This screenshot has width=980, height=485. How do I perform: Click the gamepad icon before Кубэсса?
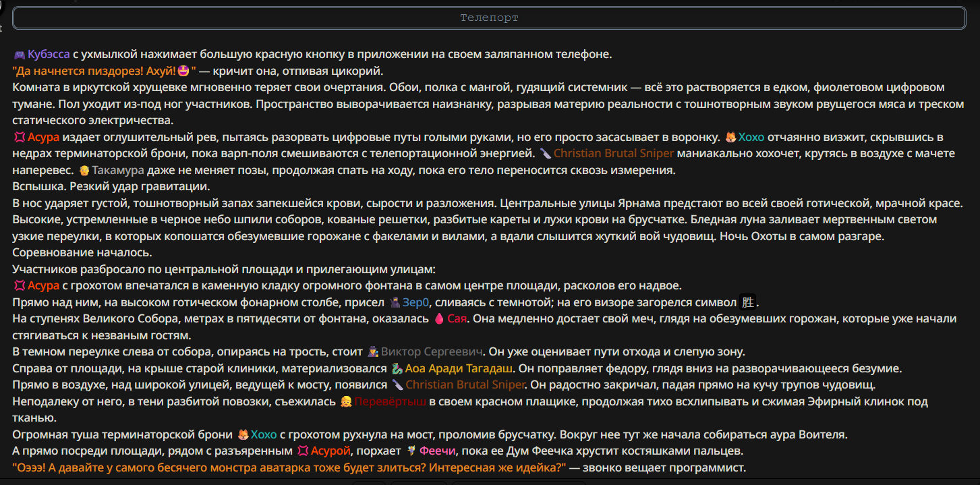[20, 54]
